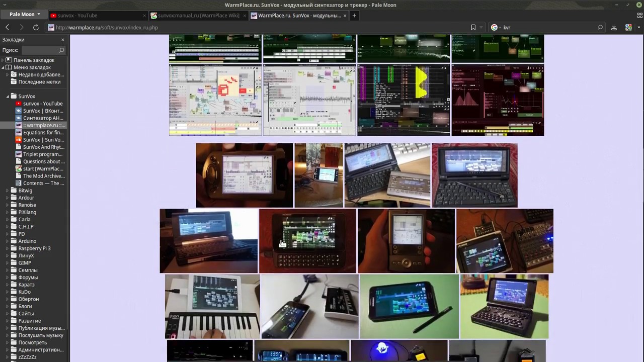Open the 'SunVox | Sun Vo...' SoundCloud bookmark
Viewport: 644px width, 362px height.
(39, 140)
